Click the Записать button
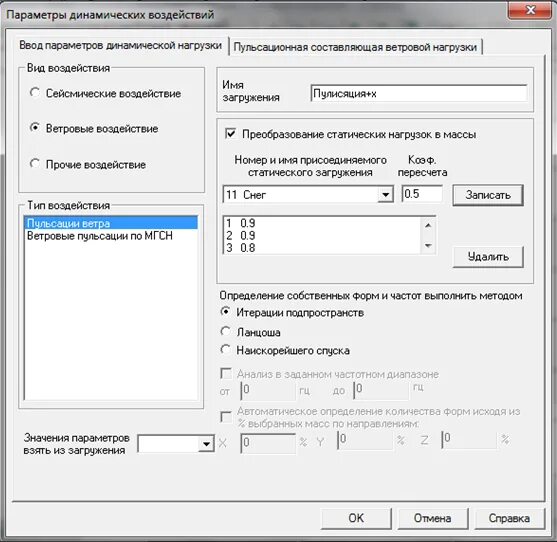The height and width of the screenshot is (542, 557). point(488,195)
